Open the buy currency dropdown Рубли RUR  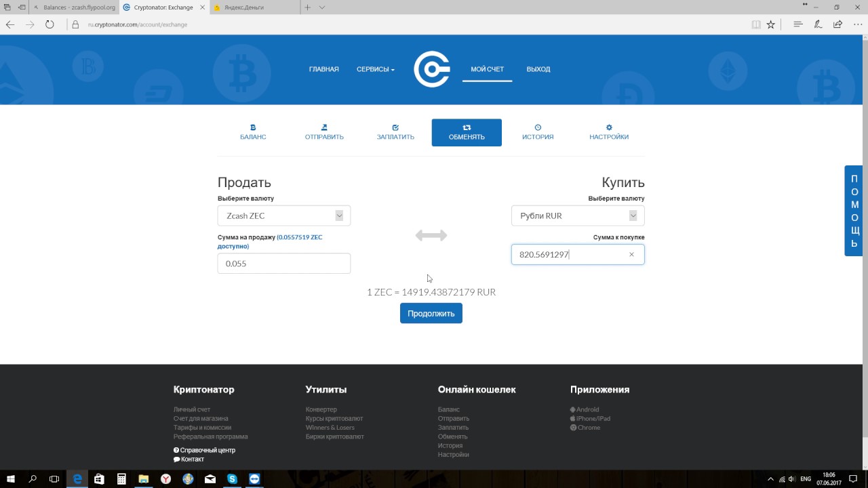click(x=578, y=216)
